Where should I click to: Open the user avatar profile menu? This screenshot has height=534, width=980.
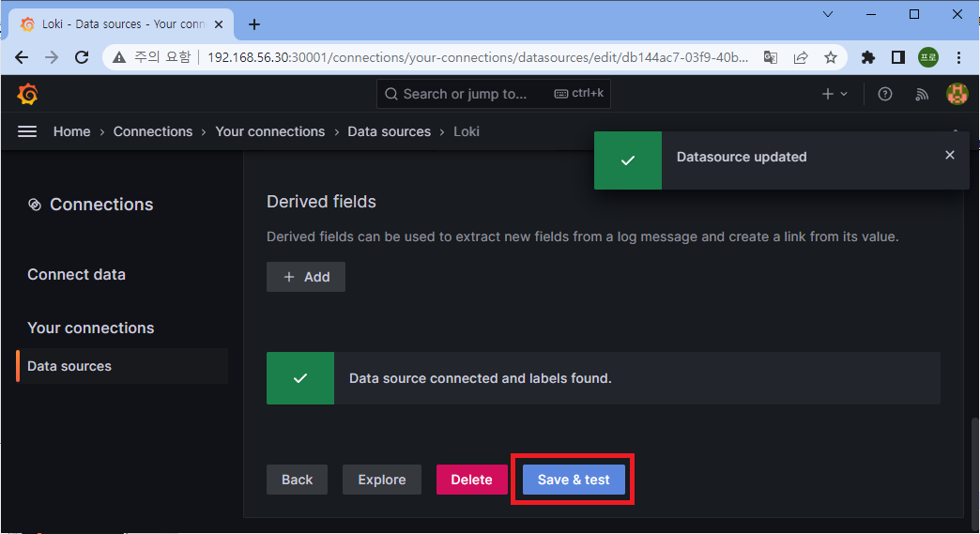point(957,94)
